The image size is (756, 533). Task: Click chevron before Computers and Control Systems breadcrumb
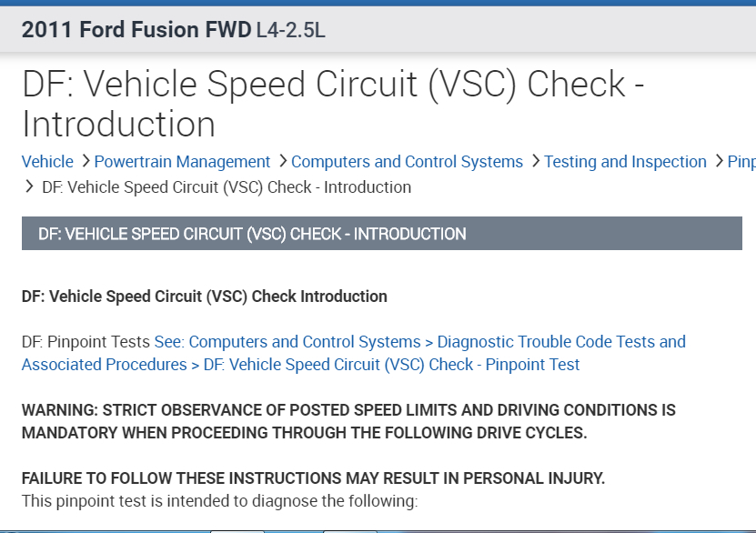(282, 161)
